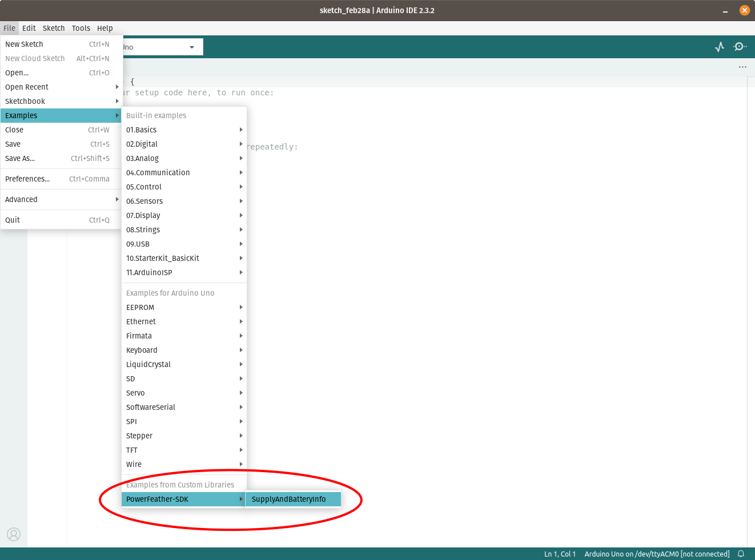Viewport: 755px width, 560px height.
Task: Open the Help menu
Action: point(105,28)
